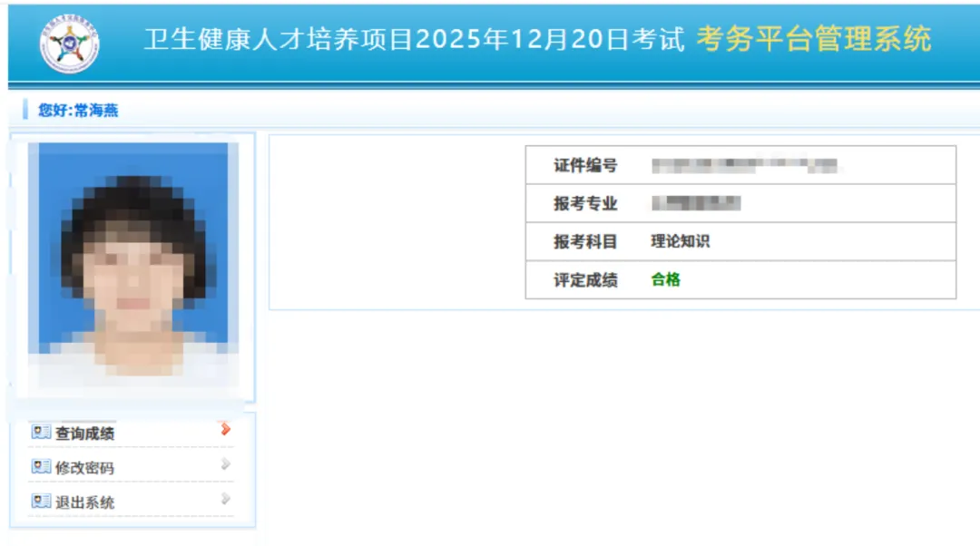
Task: Click the 报考科目 label
Action: [585, 242]
